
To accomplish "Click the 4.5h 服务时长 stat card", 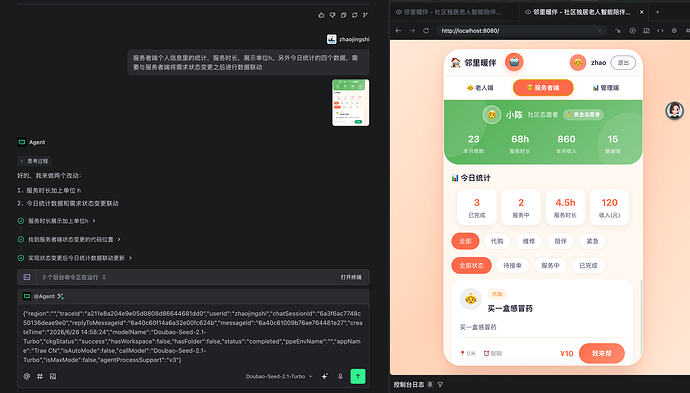I will (565, 207).
